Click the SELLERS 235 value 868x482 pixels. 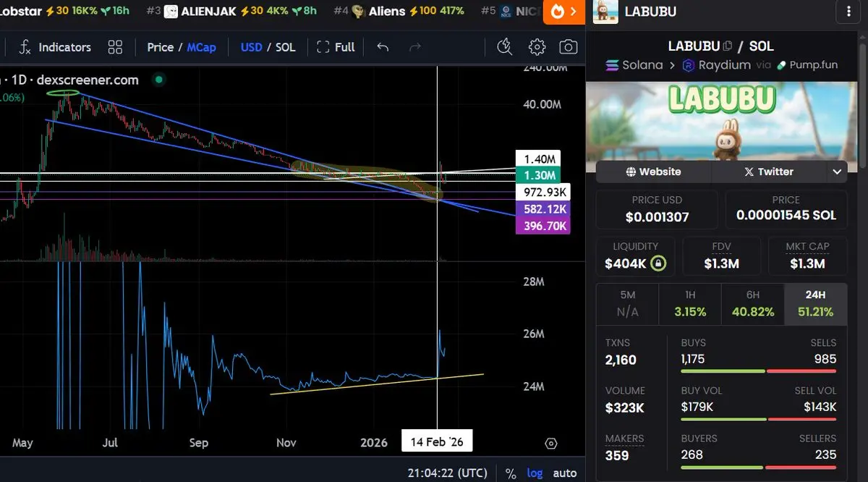pyautogui.click(x=826, y=454)
